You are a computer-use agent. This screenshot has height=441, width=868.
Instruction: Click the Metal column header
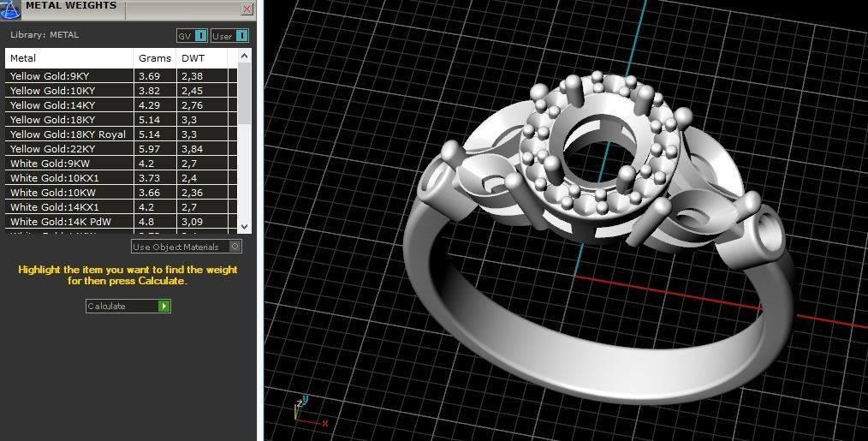click(69, 58)
